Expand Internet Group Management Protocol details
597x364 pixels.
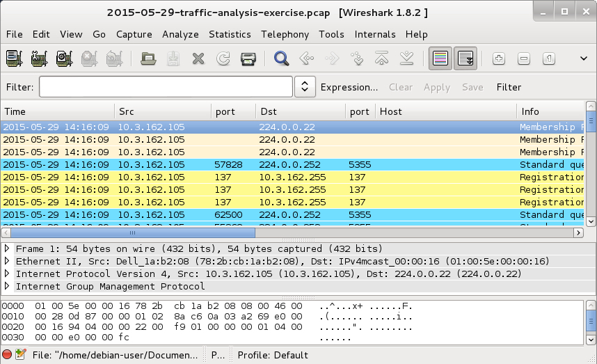pyautogui.click(x=6, y=286)
